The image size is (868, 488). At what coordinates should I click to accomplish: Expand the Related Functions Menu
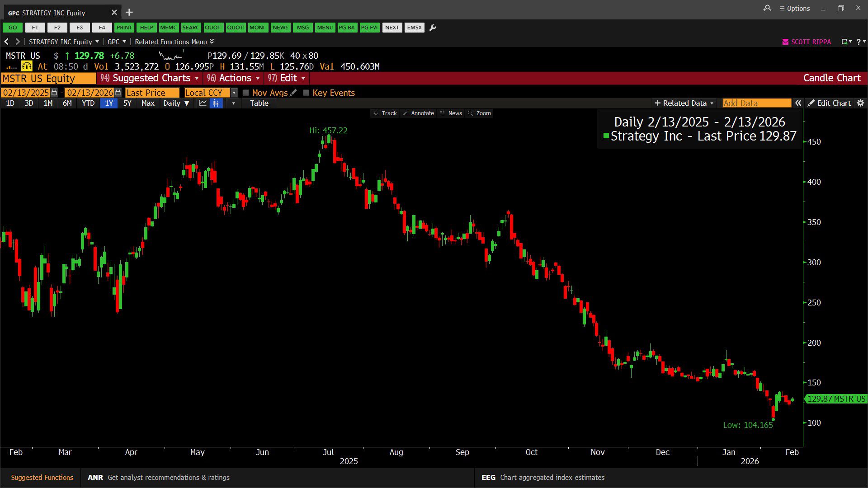175,42
